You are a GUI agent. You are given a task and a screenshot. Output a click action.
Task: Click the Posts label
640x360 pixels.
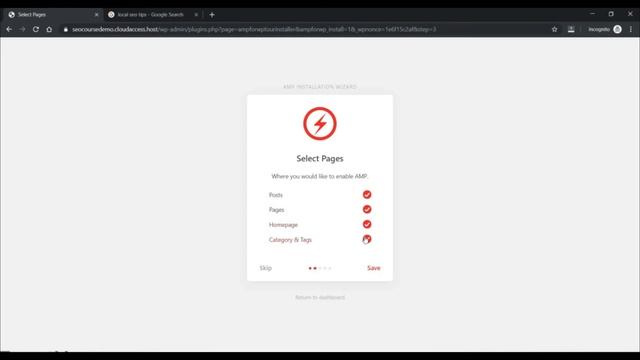click(276, 195)
